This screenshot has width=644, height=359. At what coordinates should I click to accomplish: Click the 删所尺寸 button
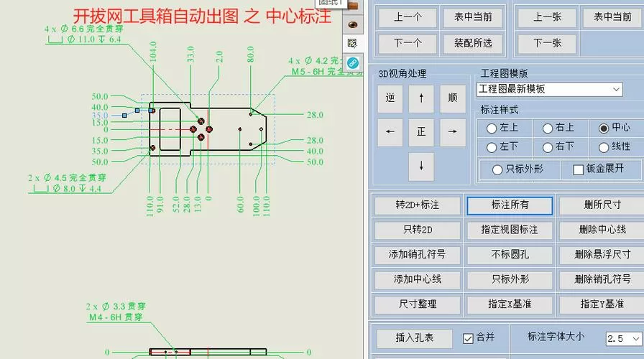[x=602, y=205]
